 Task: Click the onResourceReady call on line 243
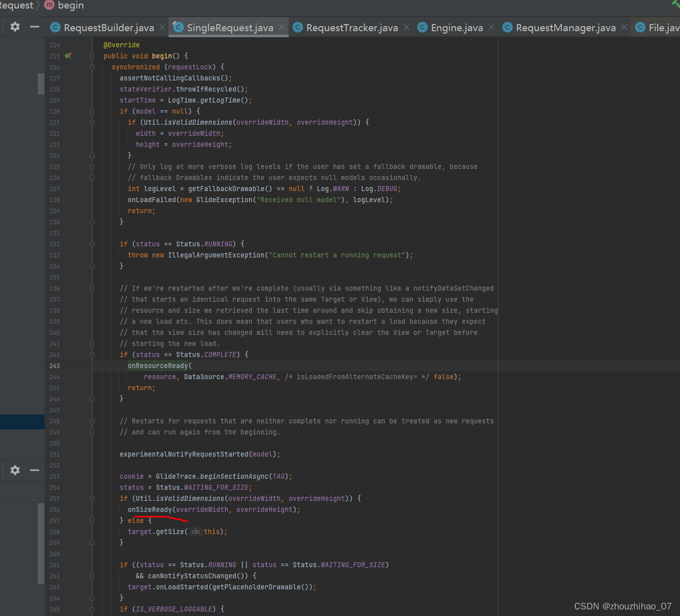coord(158,366)
